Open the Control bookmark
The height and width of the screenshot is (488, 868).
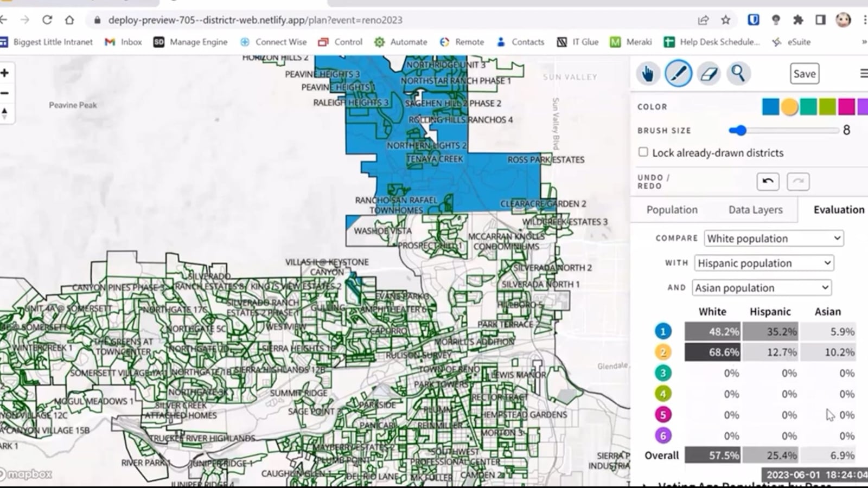point(340,42)
